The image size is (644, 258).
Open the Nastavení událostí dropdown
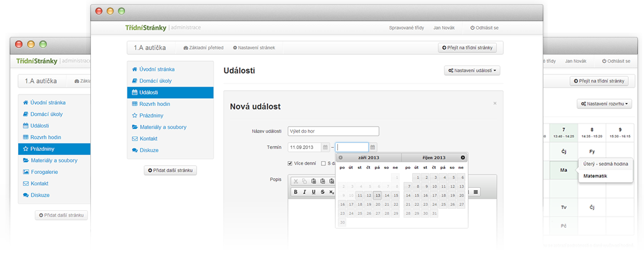click(x=472, y=71)
